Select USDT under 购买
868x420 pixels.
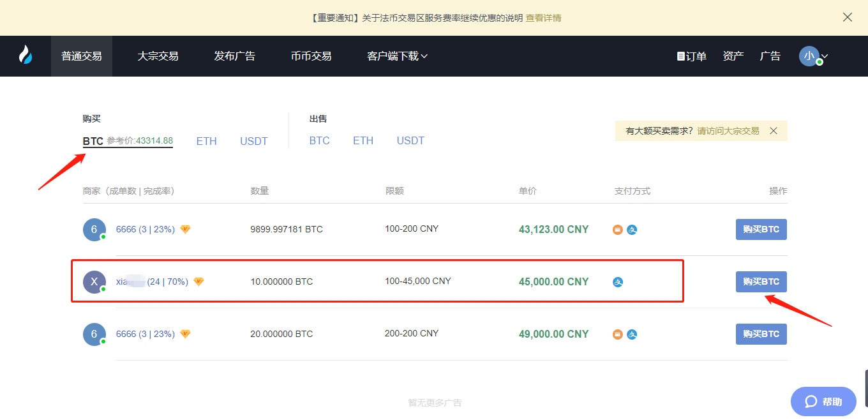(x=254, y=141)
